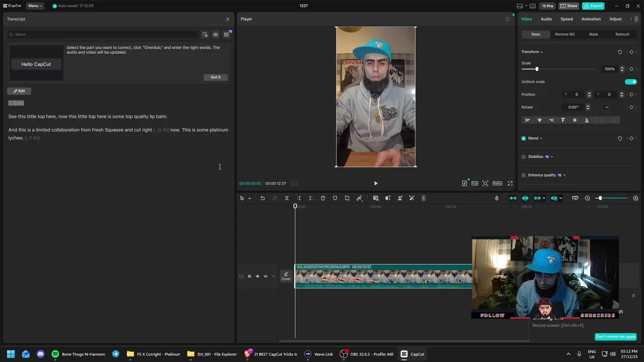Click the Share button

click(569, 6)
